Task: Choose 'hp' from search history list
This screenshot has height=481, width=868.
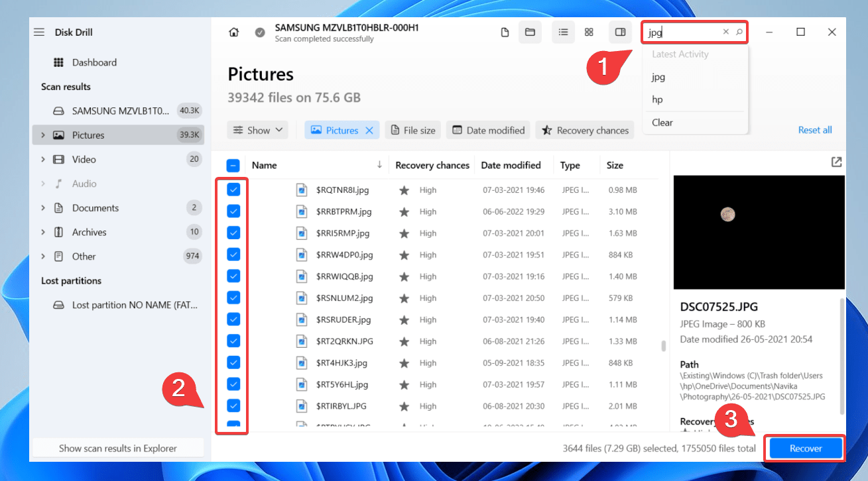Action: click(657, 99)
